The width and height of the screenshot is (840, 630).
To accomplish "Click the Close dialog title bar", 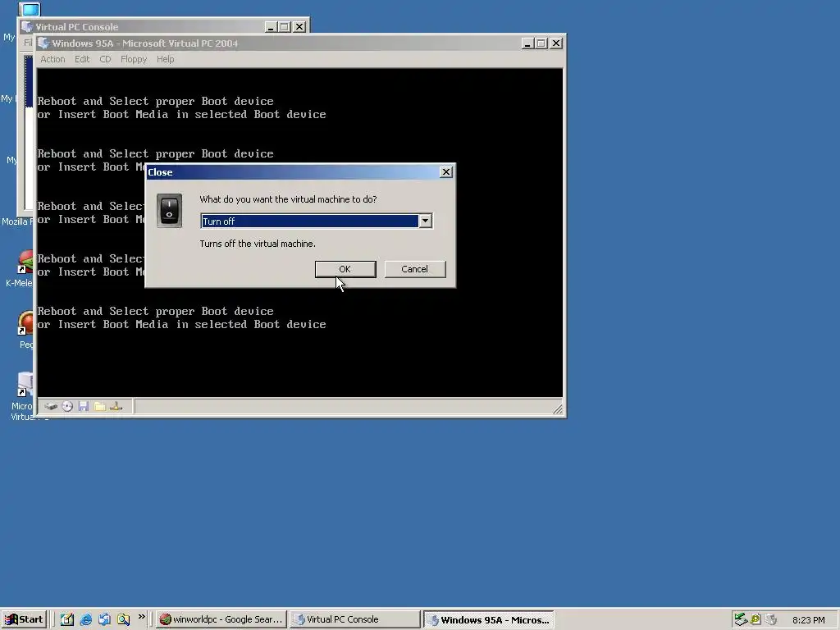I will [x=300, y=172].
